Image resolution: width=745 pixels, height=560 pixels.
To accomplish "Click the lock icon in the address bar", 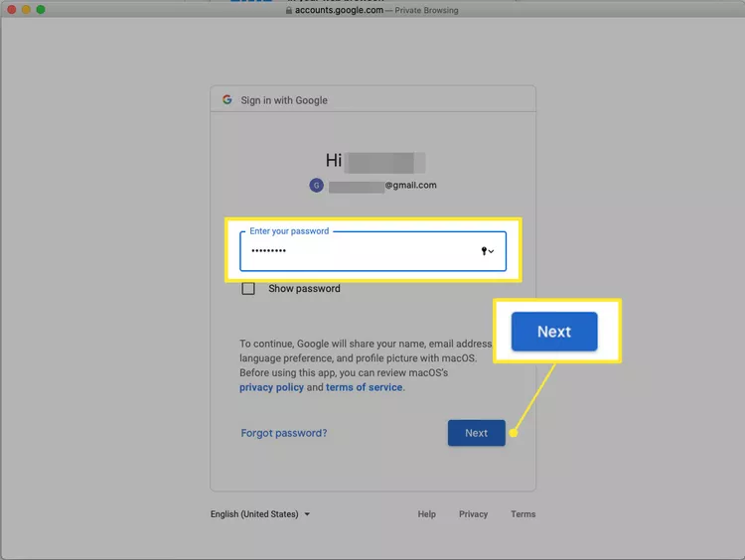I will click(288, 10).
